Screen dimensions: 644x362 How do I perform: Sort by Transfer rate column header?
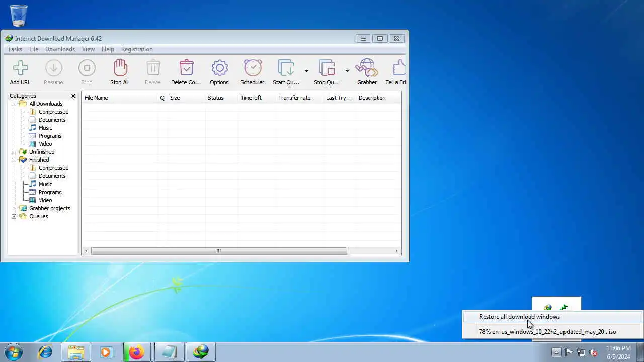coord(299,98)
